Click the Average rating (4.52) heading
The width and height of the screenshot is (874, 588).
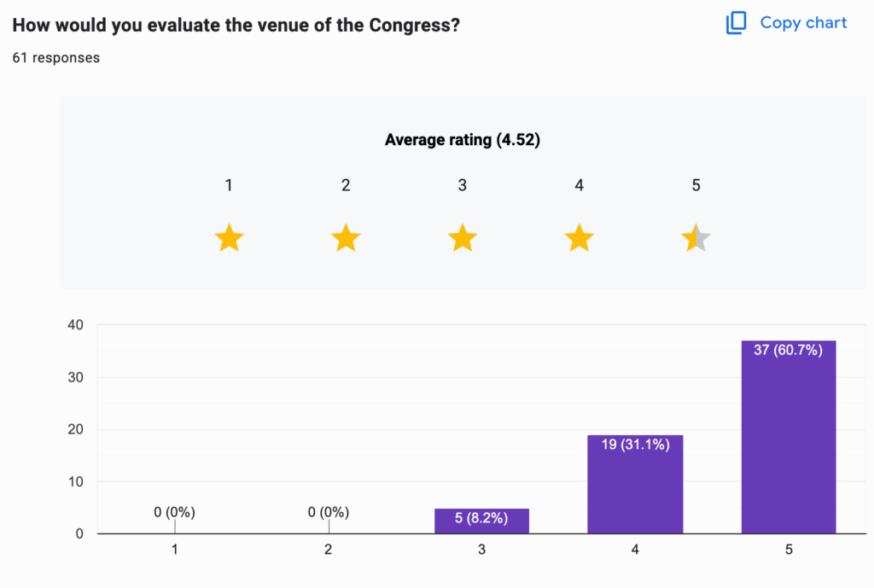(462, 140)
